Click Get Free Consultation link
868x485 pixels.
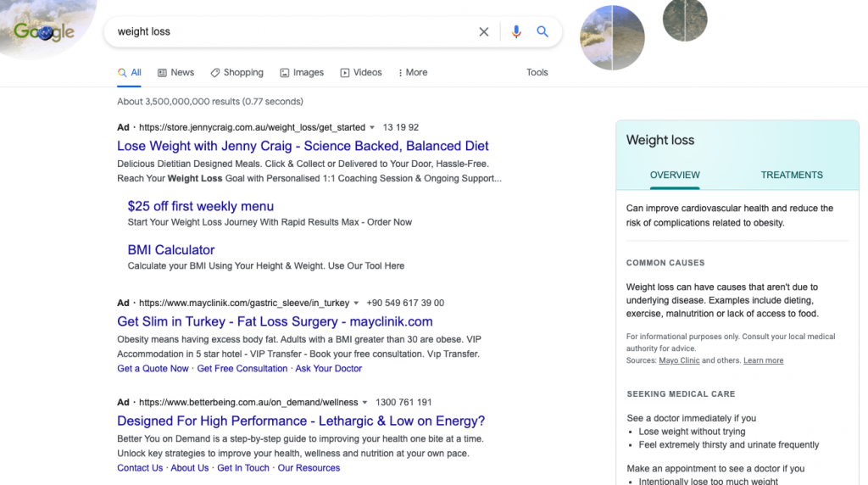click(242, 368)
